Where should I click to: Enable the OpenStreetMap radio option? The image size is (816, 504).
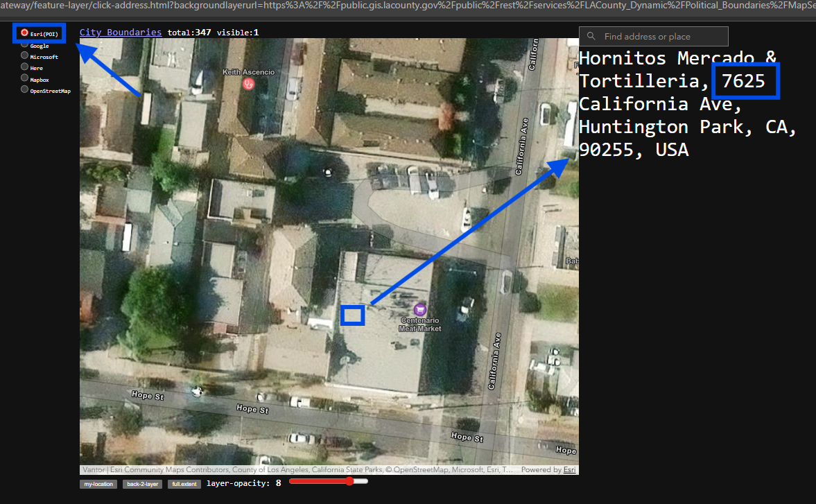tap(25, 89)
